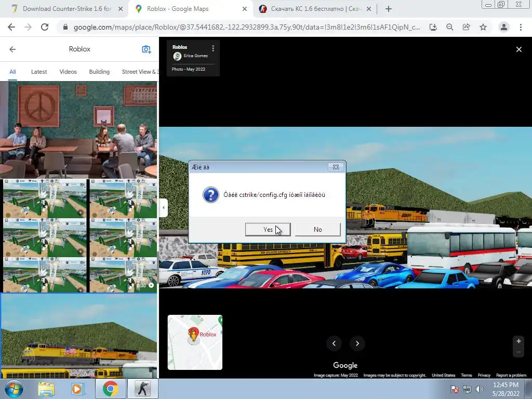
Task: Click Yes in the config.cfg dialog
Action: (x=268, y=229)
